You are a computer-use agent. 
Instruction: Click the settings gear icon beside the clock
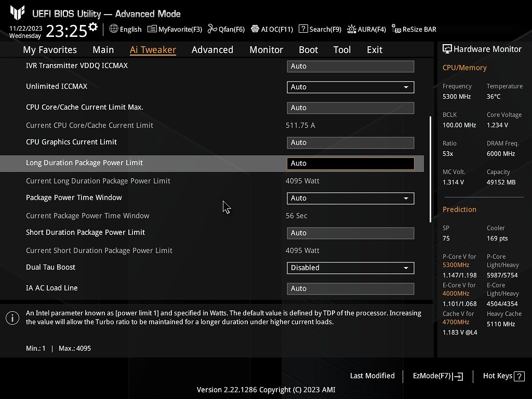(x=93, y=27)
